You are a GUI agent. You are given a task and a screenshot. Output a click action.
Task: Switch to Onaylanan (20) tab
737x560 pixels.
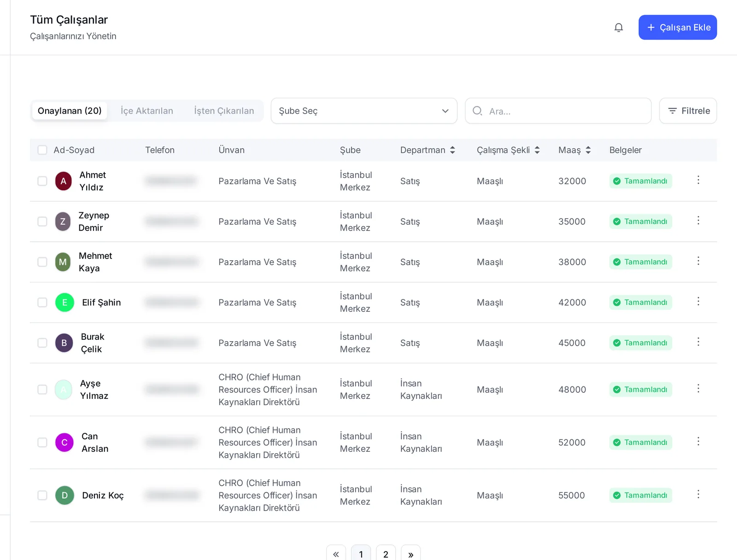(70, 111)
